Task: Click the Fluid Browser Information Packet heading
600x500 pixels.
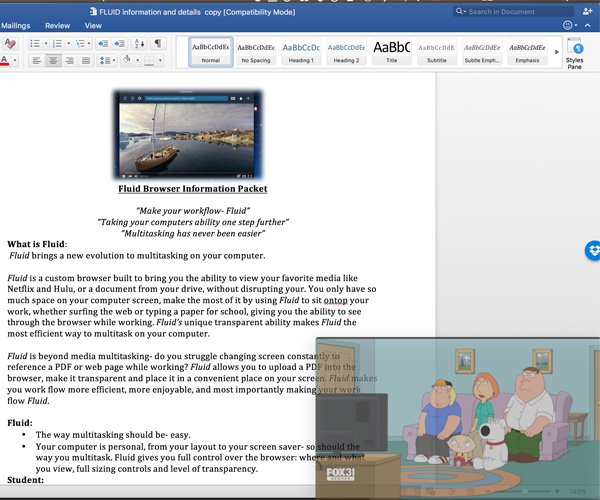Action: click(x=192, y=189)
